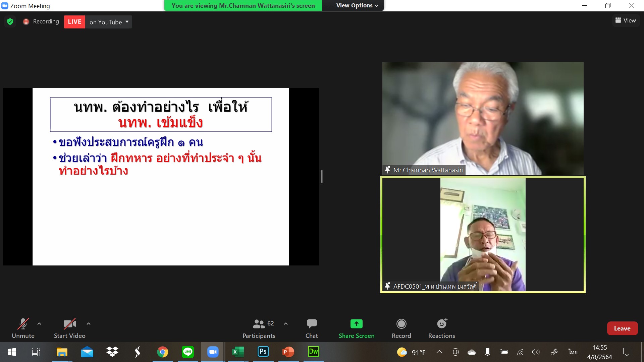
Task: Show hidden system tray icons
Action: [439, 352]
